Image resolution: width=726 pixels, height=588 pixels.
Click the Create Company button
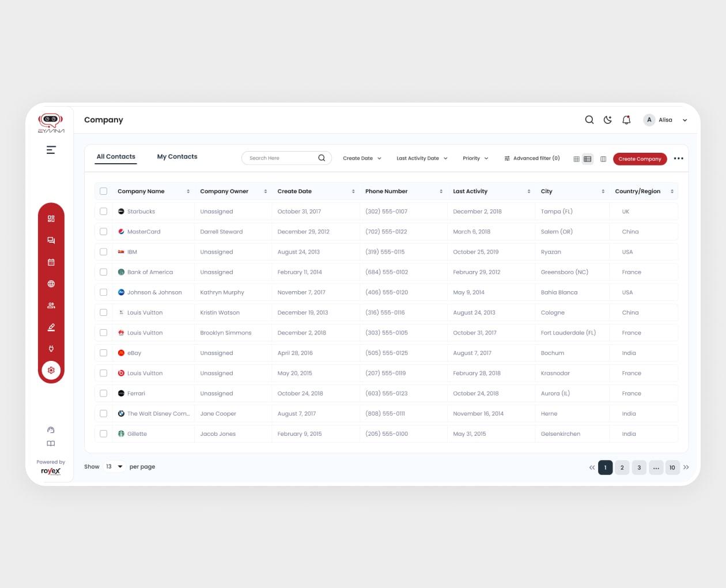tap(640, 159)
